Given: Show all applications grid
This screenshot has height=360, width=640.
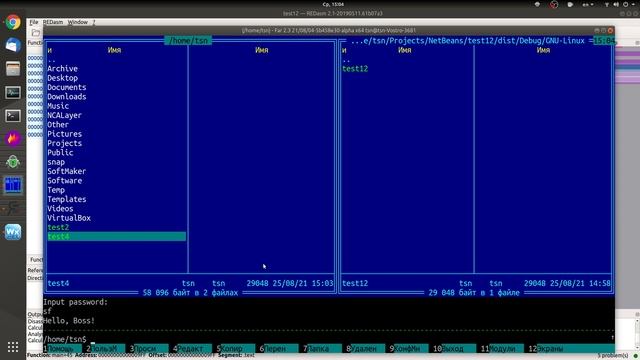Looking at the screenshot, I should point(13,347).
